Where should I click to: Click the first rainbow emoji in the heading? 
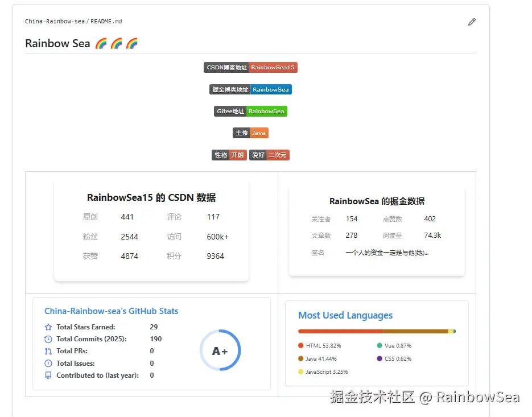pyautogui.click(x=101, y=43)
